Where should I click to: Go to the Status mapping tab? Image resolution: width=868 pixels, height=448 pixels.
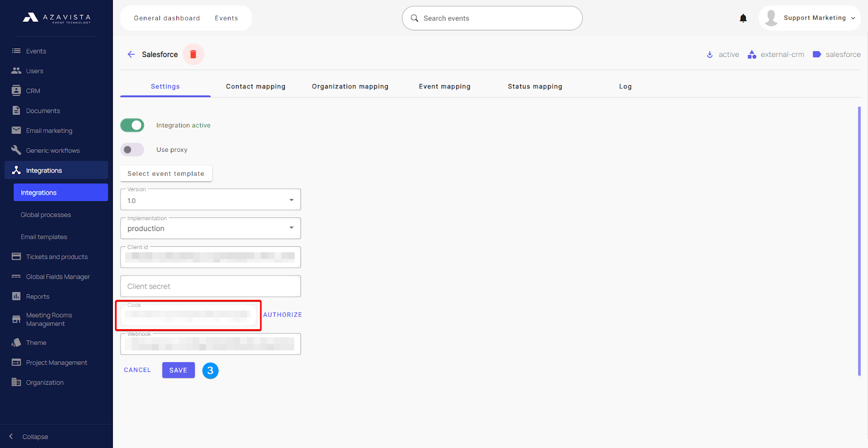(x=535, y=86)
